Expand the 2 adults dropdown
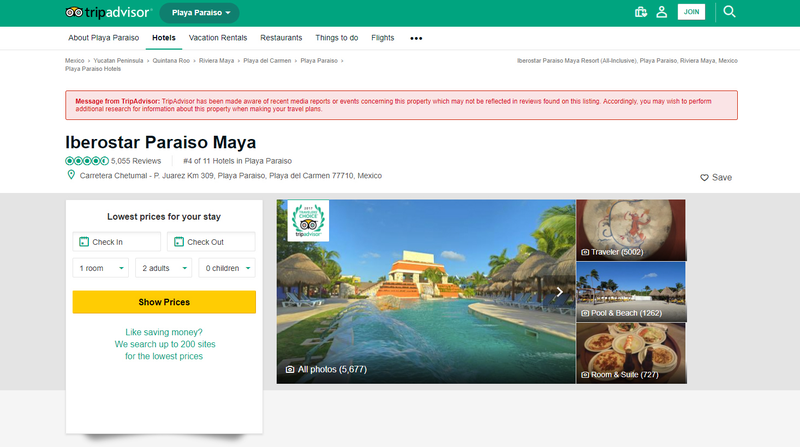This screenshot has width=800, height=447. pos(163,268)
